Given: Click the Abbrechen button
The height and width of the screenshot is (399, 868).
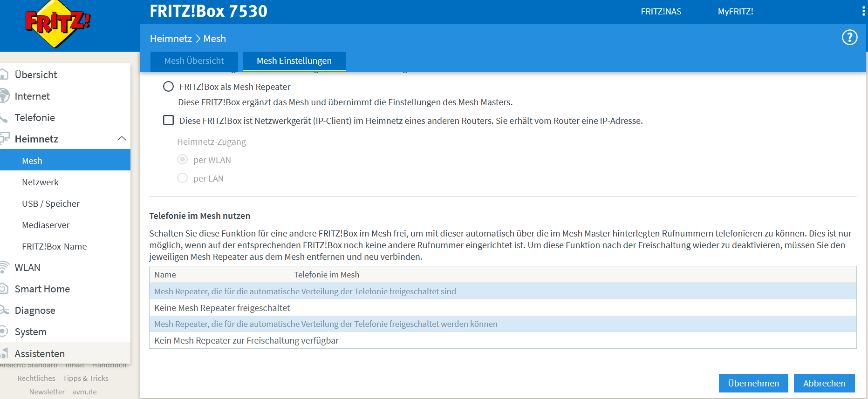Looking at the screenshot, I should [824, 383].
